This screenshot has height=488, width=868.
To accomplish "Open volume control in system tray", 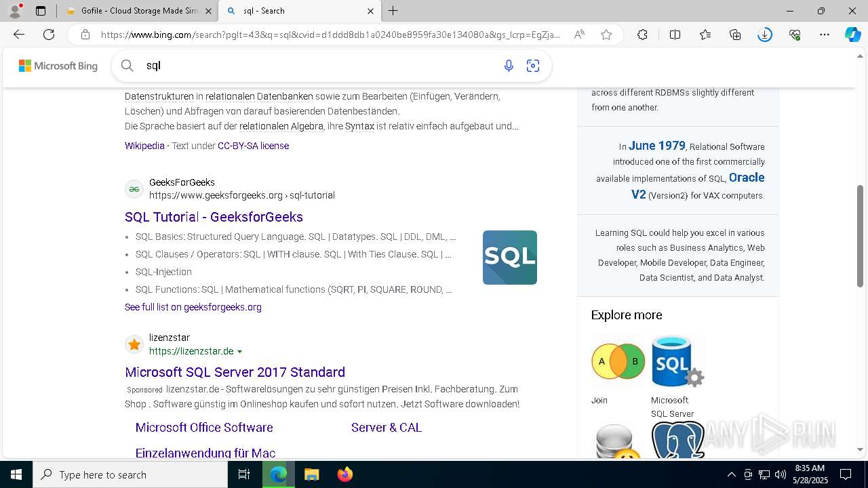I will [x=781, y=474].
